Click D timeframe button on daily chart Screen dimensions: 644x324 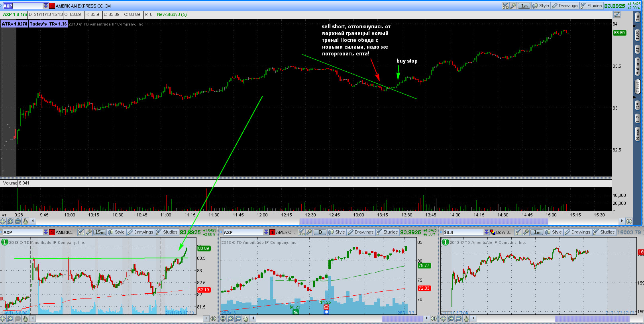click(320, 232)
